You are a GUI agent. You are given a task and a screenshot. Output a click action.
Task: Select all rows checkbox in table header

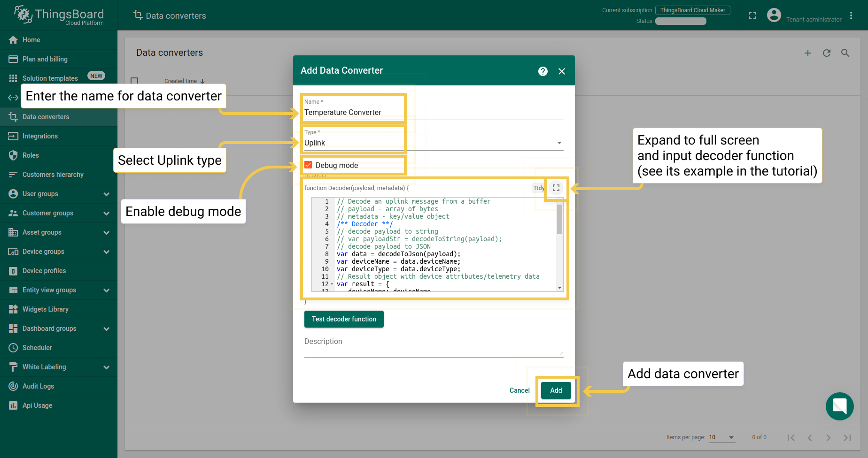[134, 81]
